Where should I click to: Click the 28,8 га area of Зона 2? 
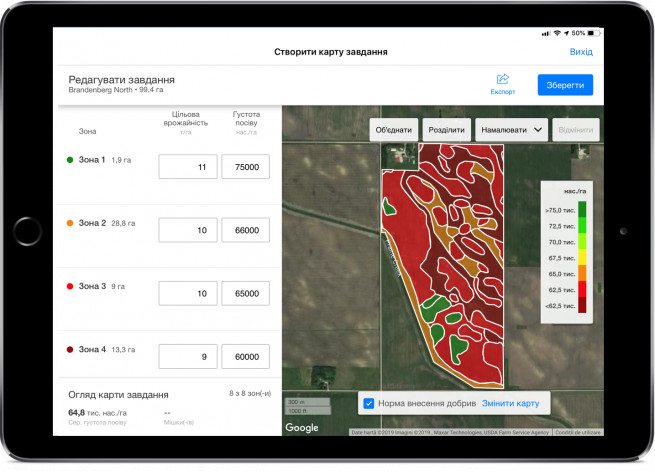click(123, 223)
